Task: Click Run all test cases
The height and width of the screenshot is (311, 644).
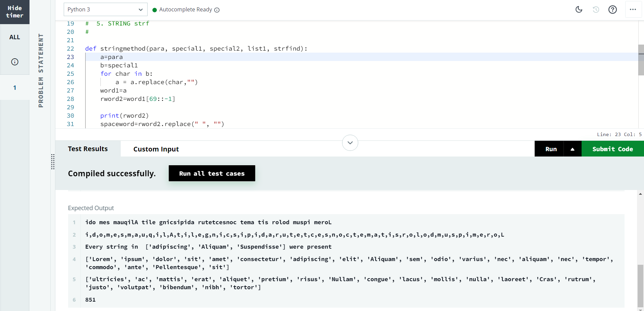Action: coord(212,173)
